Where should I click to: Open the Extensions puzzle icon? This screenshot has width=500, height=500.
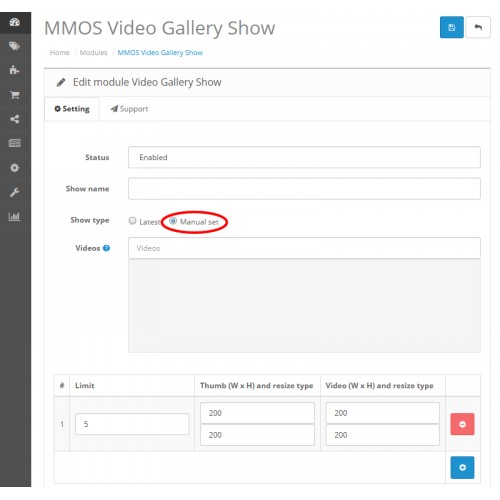[14, 70]
